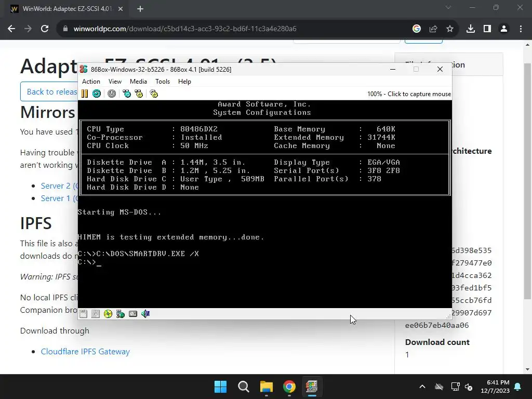Go back in Chrome
Viewport: 532px width, 399px height.
[11, 29]
